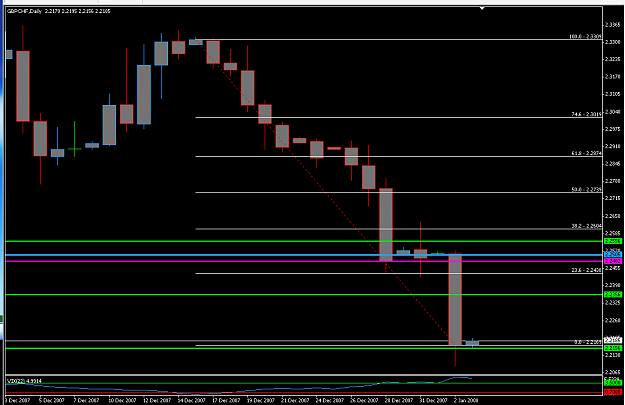Select the 0.0 Fibonacci level label
Image resolution: width=625 pixels, height=405 pixels.
588,342
